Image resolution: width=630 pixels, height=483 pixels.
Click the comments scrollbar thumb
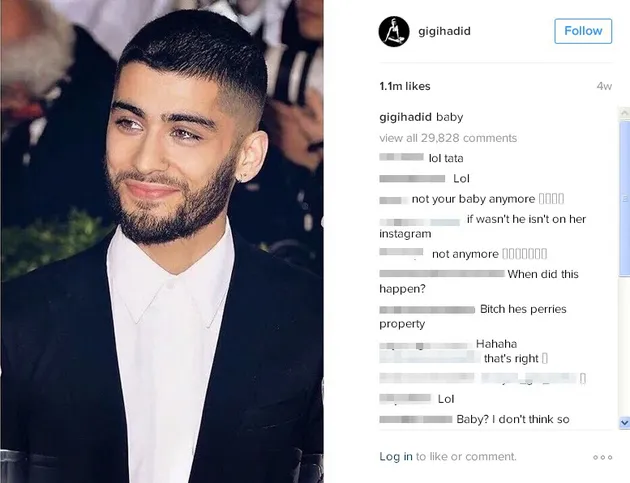[x=624, y=198]
